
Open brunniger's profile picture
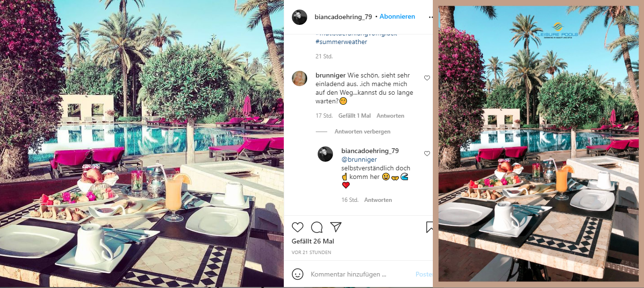(300, 78)
